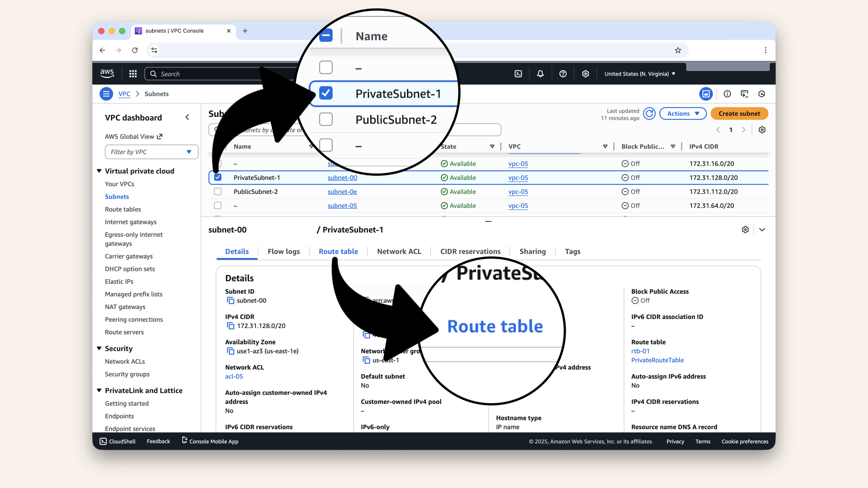This screenshot has width=868, height=488.
Task: Open the United States (N. Virginia) region selector
Action: [639, 74]
